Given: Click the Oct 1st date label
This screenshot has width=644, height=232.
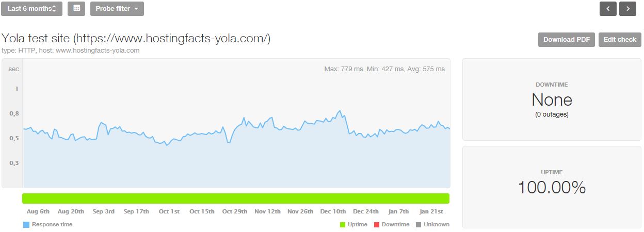Looking at the screenshot, I should tap(169, 211).
